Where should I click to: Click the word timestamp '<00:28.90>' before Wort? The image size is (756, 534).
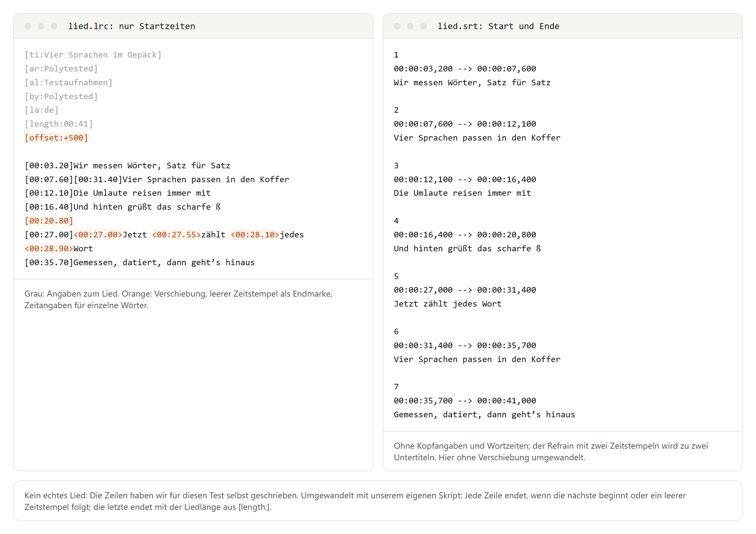(x=49, y=249)
